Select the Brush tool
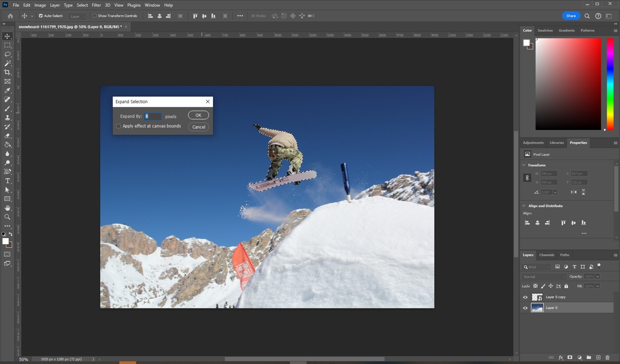The width and height of the screenshot is (620, 364). coord(7,109)
